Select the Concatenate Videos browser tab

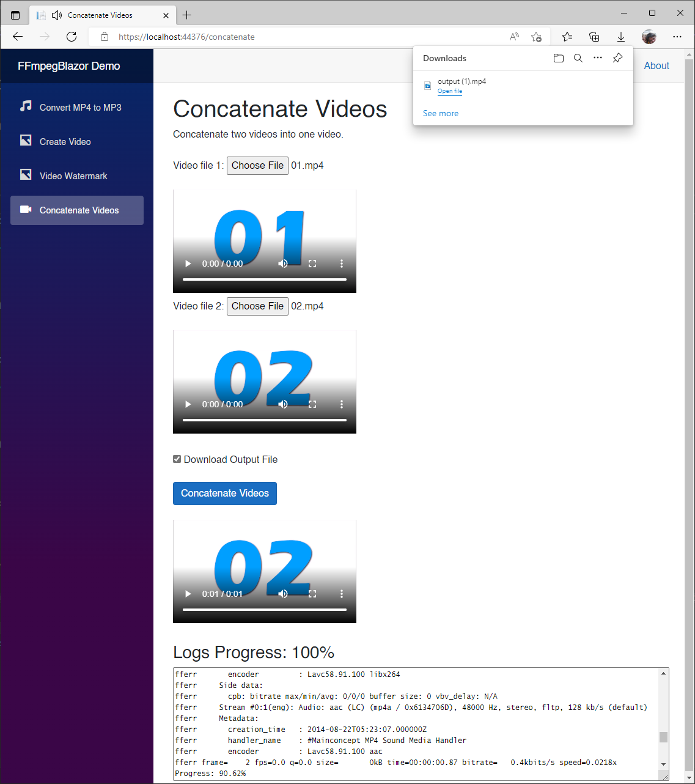[x=101, y=15]
